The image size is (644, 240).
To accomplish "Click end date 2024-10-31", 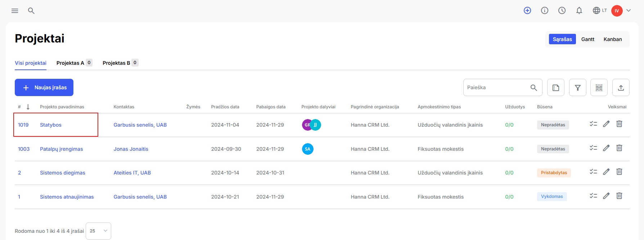I will (270, 173).
